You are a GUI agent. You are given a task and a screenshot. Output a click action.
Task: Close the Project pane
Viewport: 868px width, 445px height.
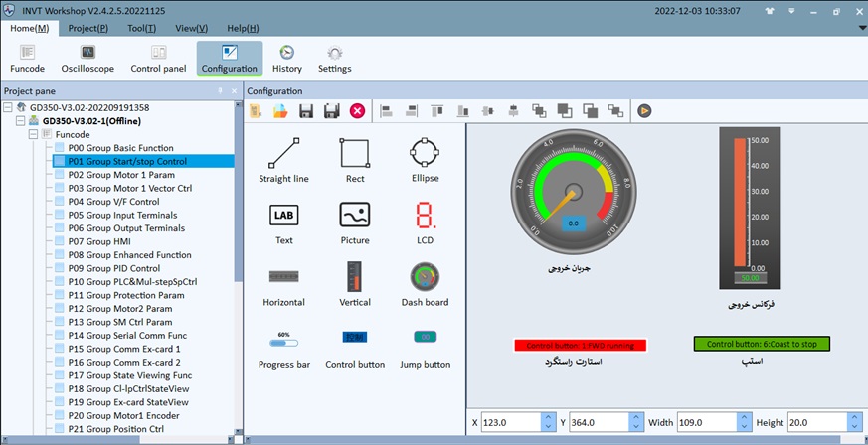[x=235, y=91]
